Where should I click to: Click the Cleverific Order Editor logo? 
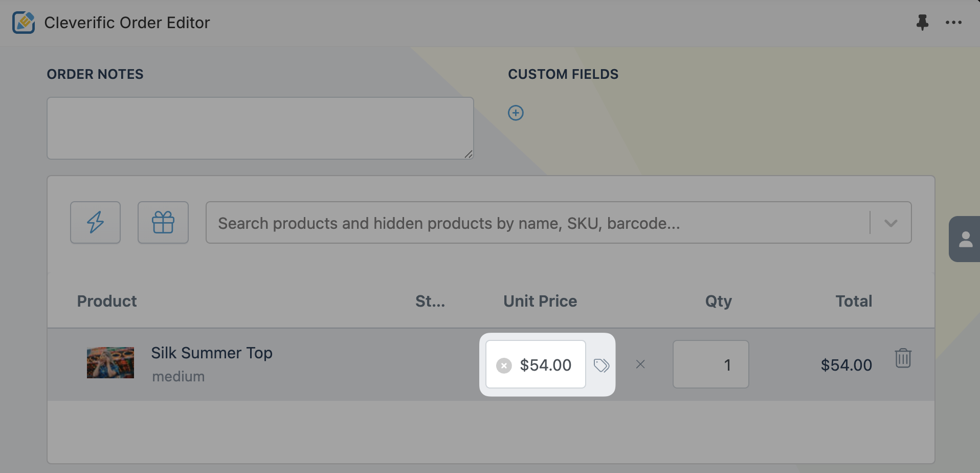tap(24, 23)
